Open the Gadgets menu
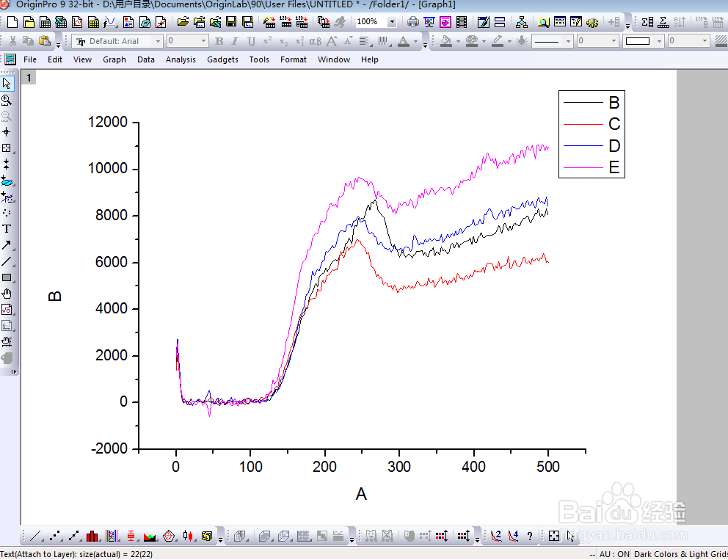The width and height of the screenshot is (728, 560). click(x=222, y=59)
